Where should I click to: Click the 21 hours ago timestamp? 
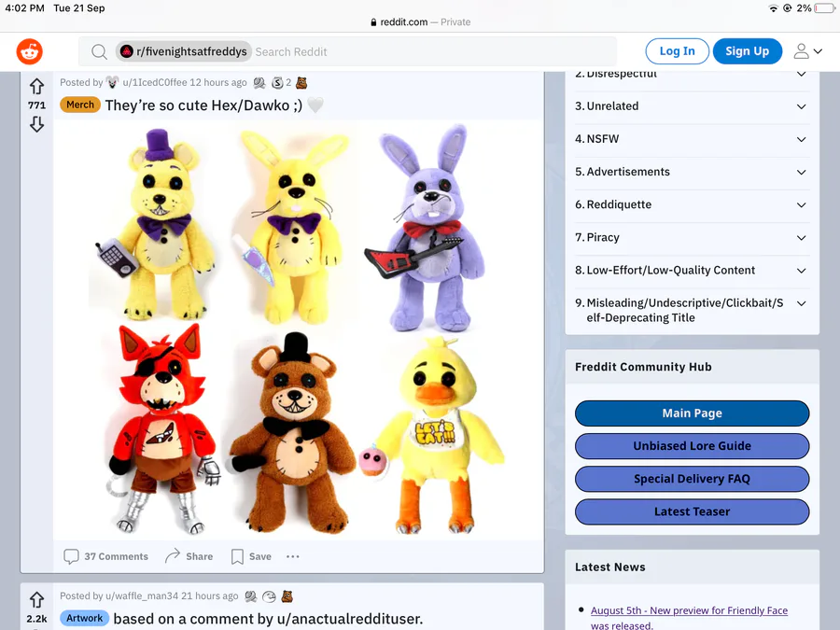[x=209, y=596]
